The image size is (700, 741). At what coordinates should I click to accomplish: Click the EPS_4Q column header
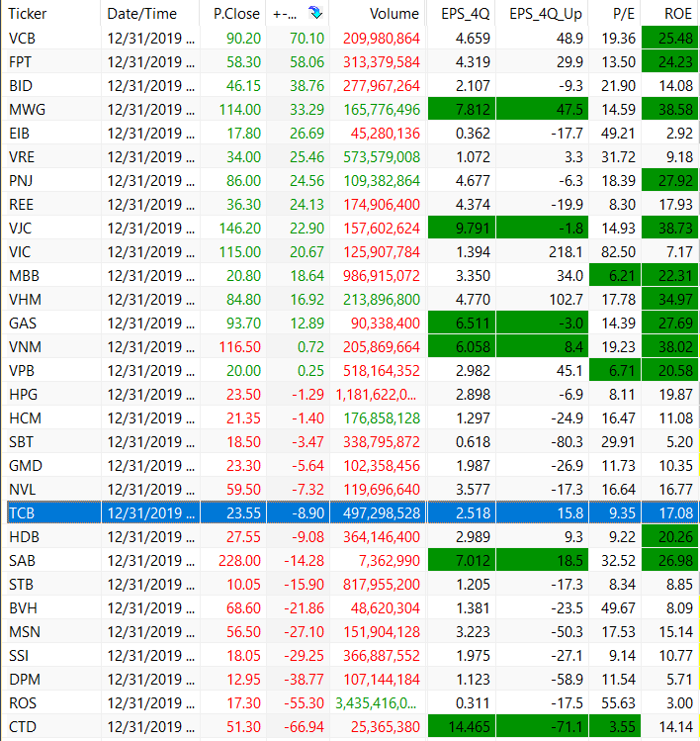465,14
